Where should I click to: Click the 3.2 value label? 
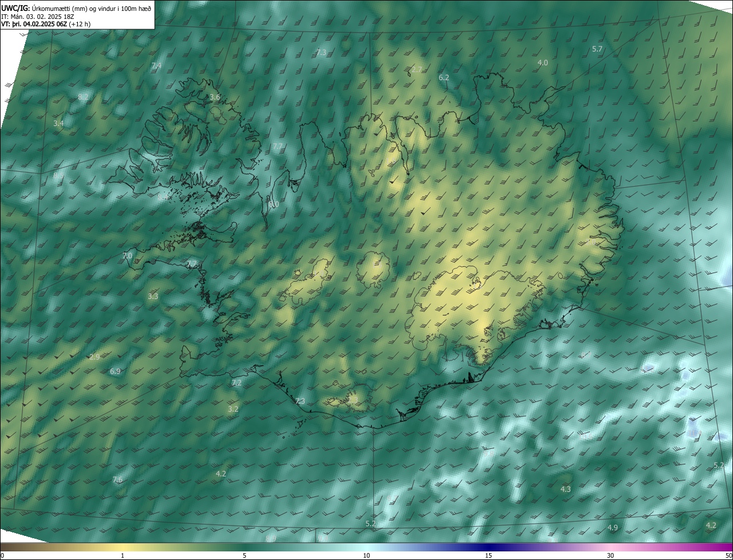click(233, 409)
